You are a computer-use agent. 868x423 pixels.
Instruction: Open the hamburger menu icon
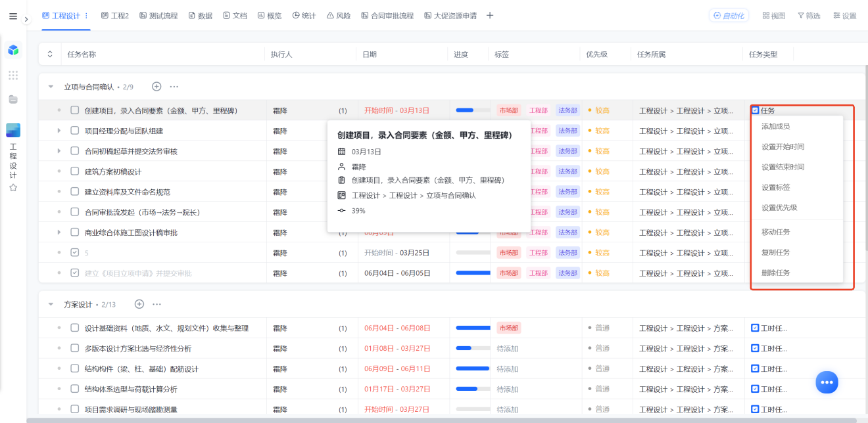click(13, 16)
